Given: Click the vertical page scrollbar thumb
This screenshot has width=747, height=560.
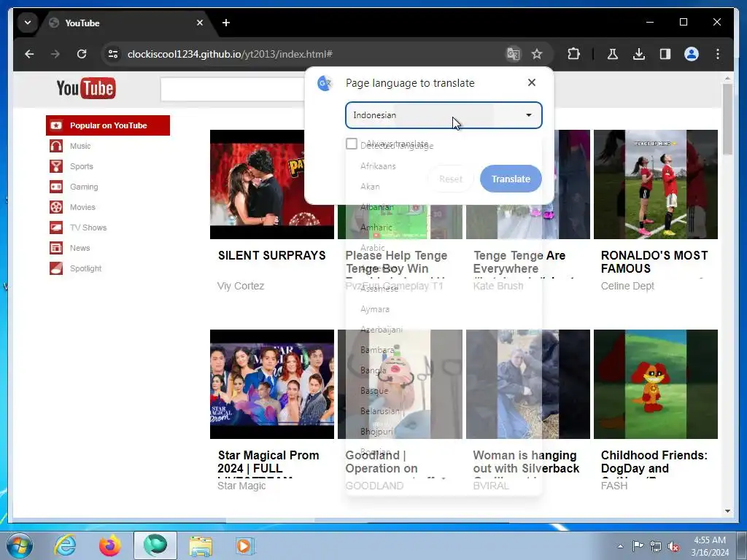Looking at the screenshot, I should click(727, 119).
